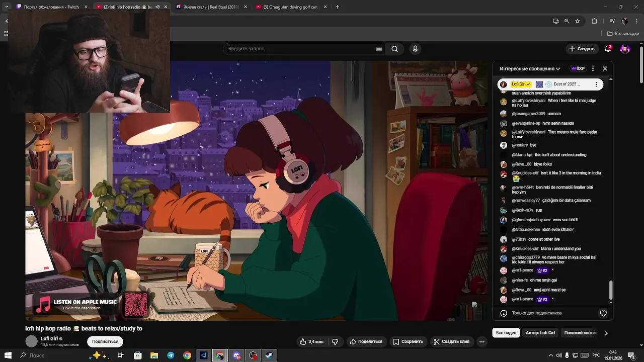
Task: Close the live chat panel
Action: 605,68
